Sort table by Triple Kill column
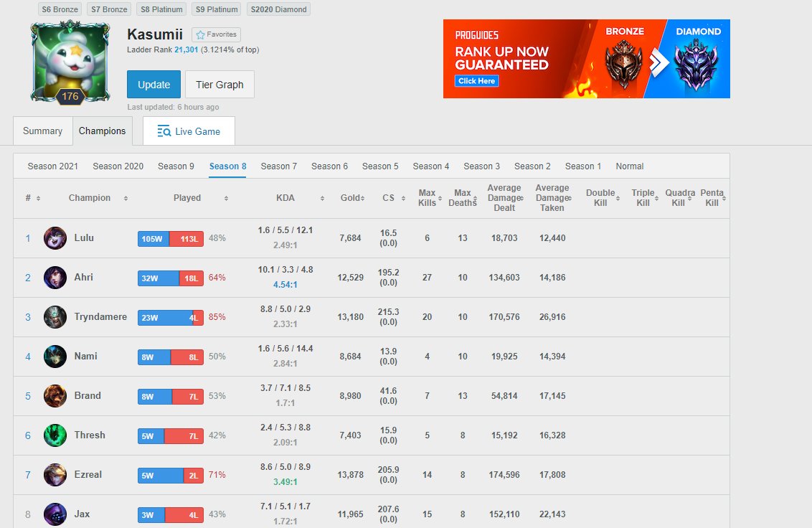The image size is (812, 528). coord(644,198)
